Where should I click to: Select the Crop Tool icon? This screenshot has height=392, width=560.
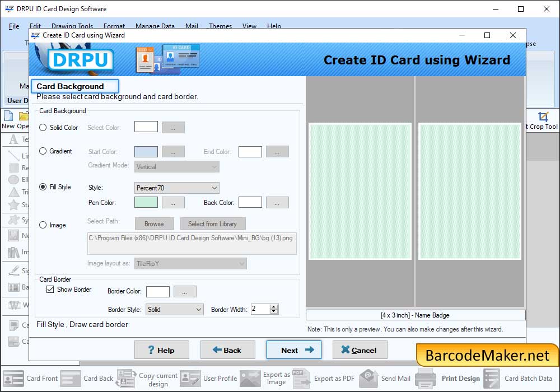click(543, 116)
